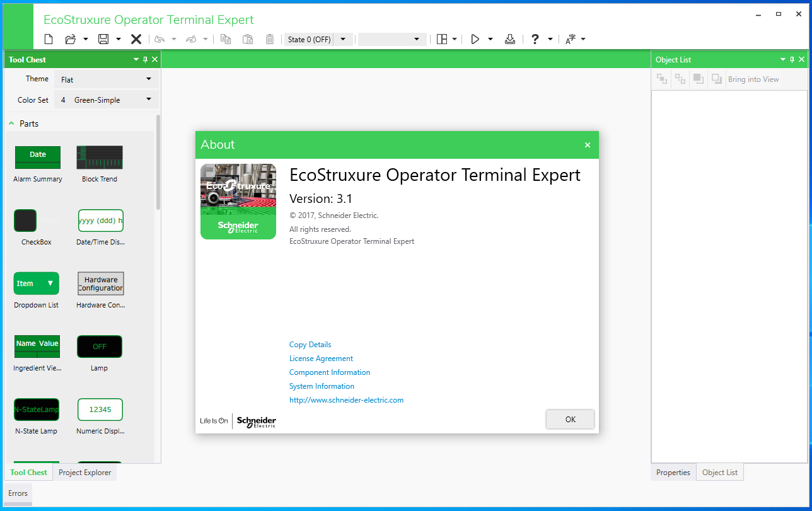The width and height of the screenshot is (812, 511).
Task: Click the window layout icon
Action: [442, 39]
